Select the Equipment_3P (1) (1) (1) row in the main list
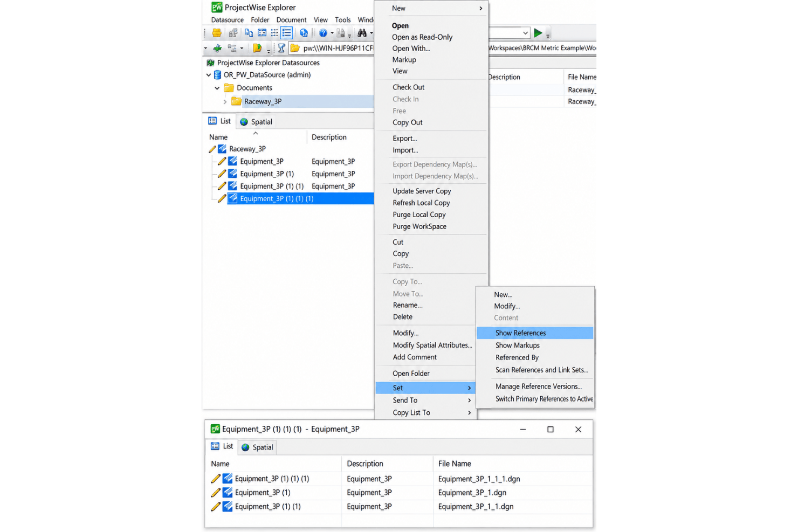Image resolution: width=798 pixels, height=532 pixels. click(300, 198)
